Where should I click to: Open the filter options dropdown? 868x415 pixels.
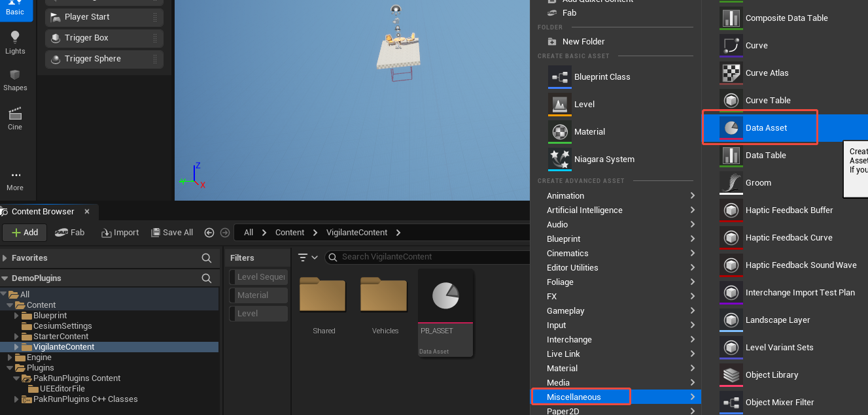click(x=307, y=257)
